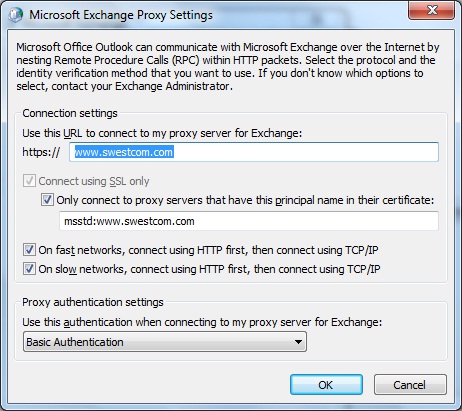Click the Use this URL to connect label
Image resolution: width=462 pixels, height=411 pixels.
tap(162, 133)
